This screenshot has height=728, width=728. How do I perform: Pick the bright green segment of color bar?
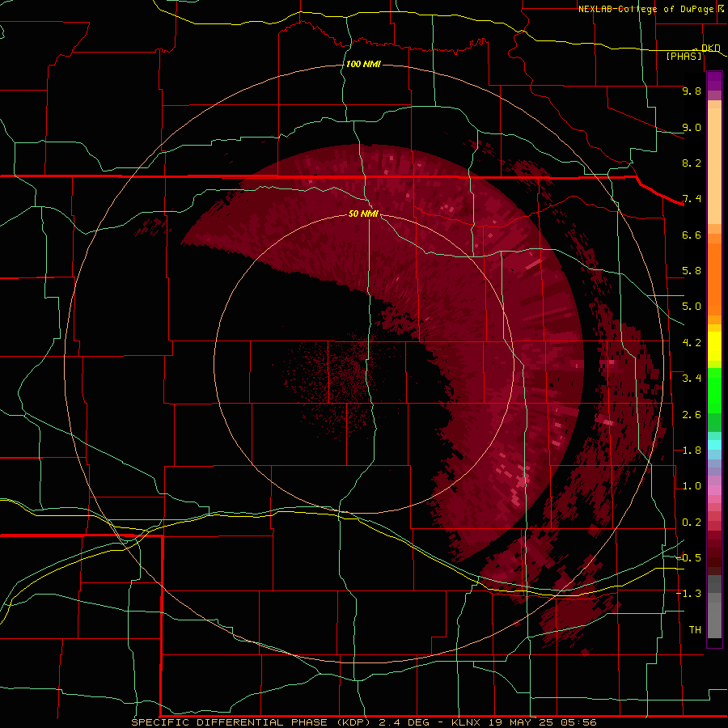pyautogui.click(x=714, y=391)
